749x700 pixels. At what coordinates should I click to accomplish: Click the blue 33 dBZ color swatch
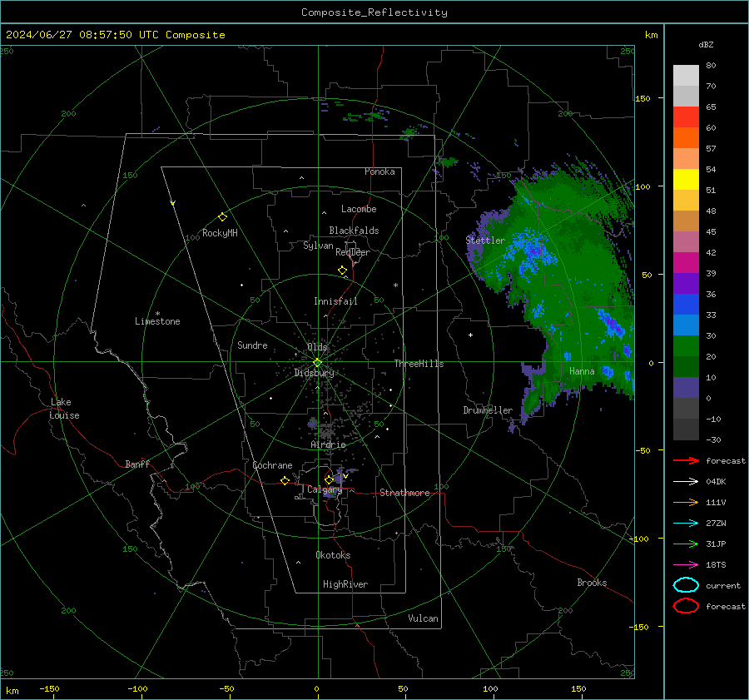click(x=686, y=305)
